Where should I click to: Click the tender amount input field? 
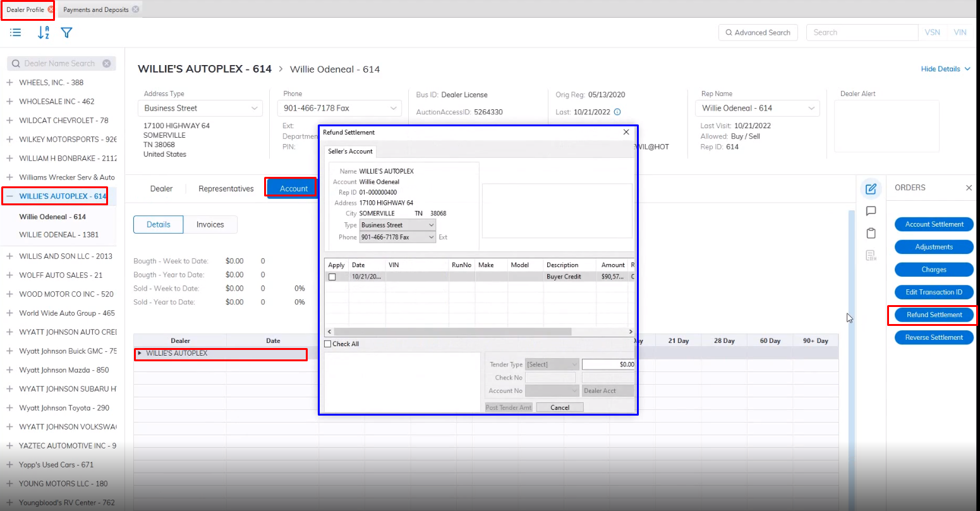click(x=608, y=364)
